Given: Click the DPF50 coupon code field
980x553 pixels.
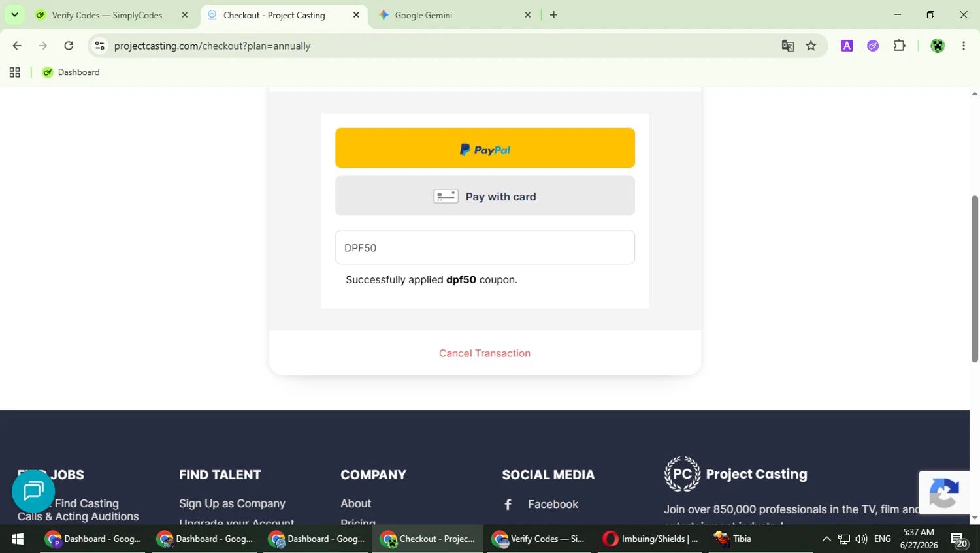Looking at the screenshot, I should pyautogui.click(x=485, y=247).
